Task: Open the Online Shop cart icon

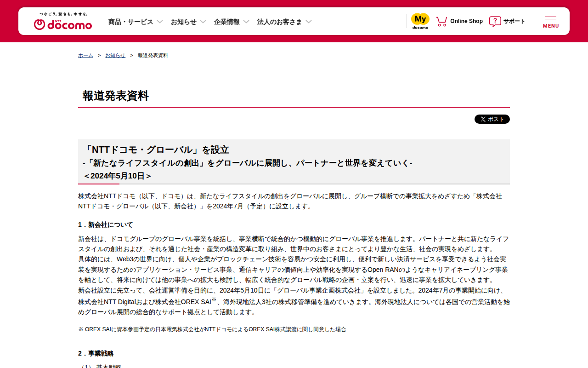Action: click(x=441, y=21)
